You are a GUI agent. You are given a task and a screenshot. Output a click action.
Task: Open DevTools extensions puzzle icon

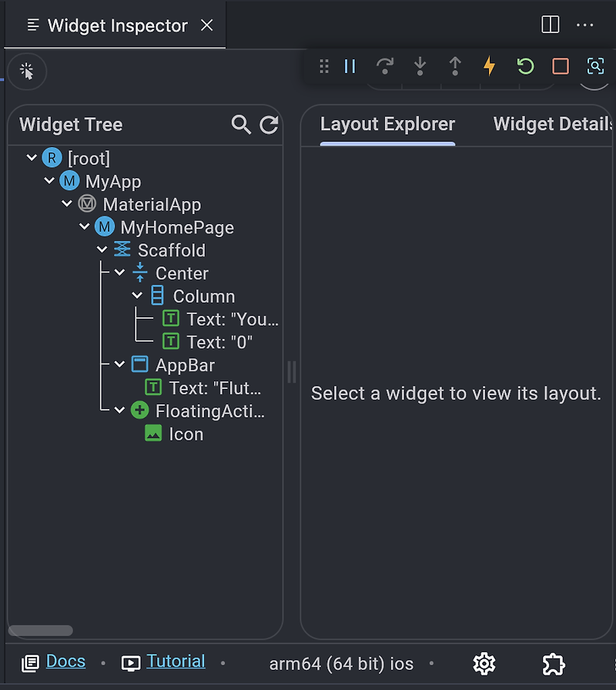(553, 663)
